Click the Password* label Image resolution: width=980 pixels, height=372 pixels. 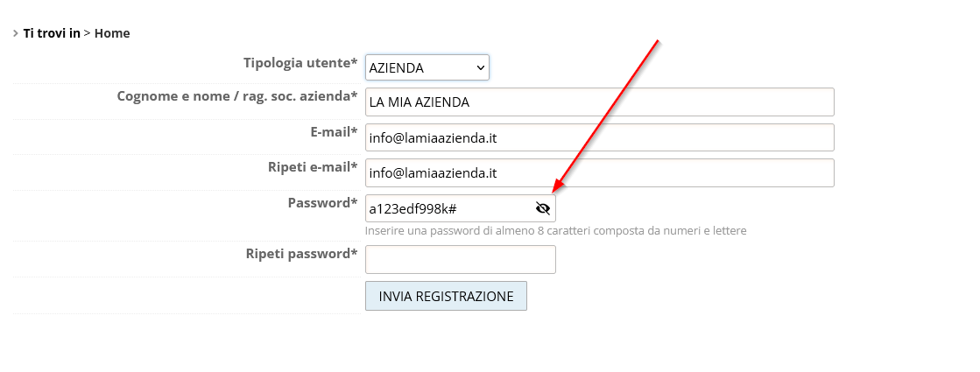[x=322, y=203]
